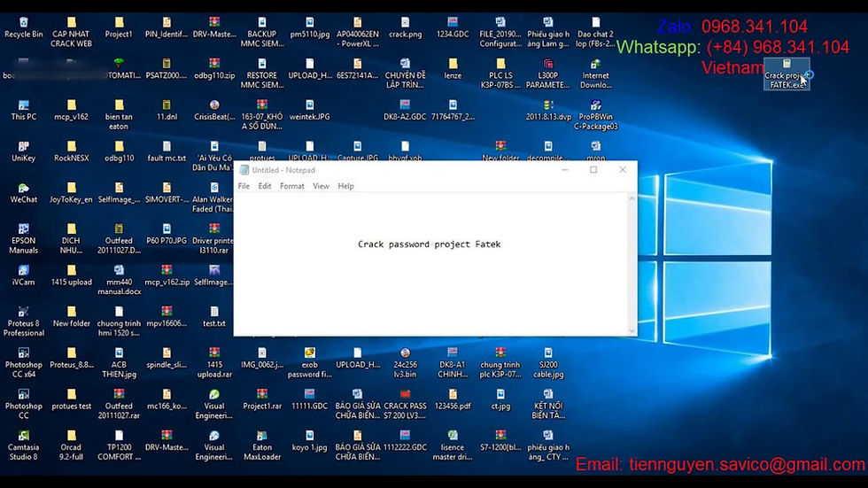This screenshot has width=868, height=488.
Task: Open the Recycle Bin desktop icon
Action: tap(23, 27)
